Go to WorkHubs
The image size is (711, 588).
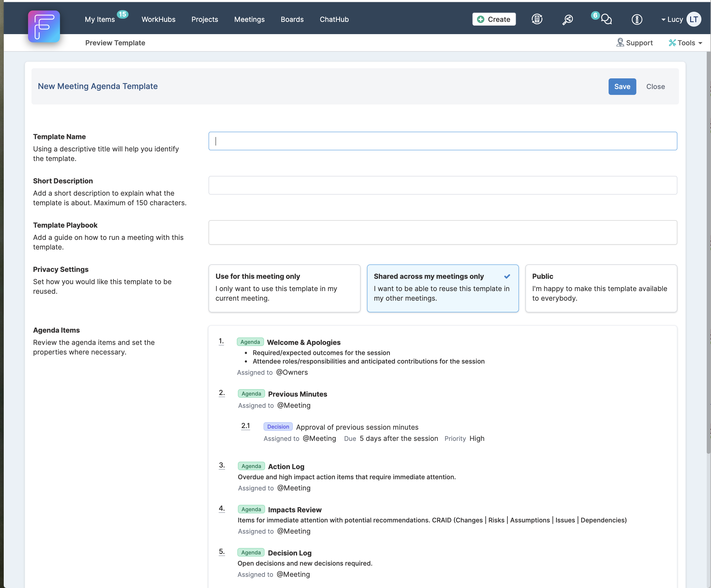coord(158,20)
